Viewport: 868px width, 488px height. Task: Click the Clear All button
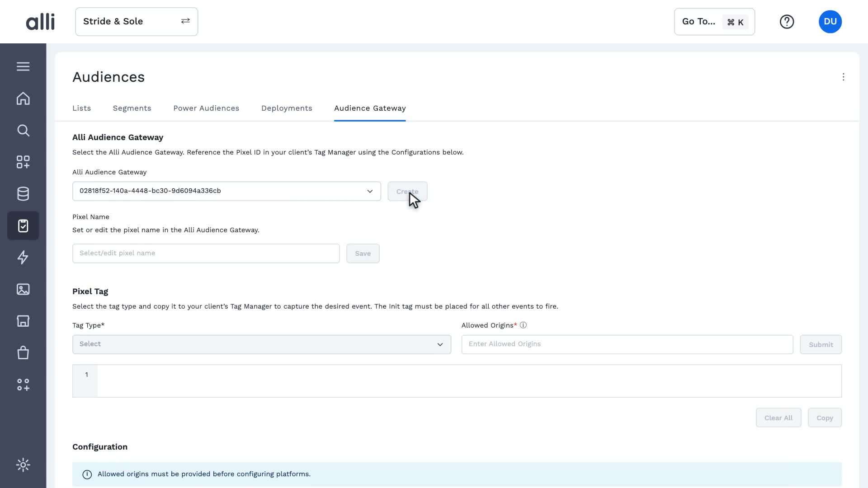click(778, 418)
